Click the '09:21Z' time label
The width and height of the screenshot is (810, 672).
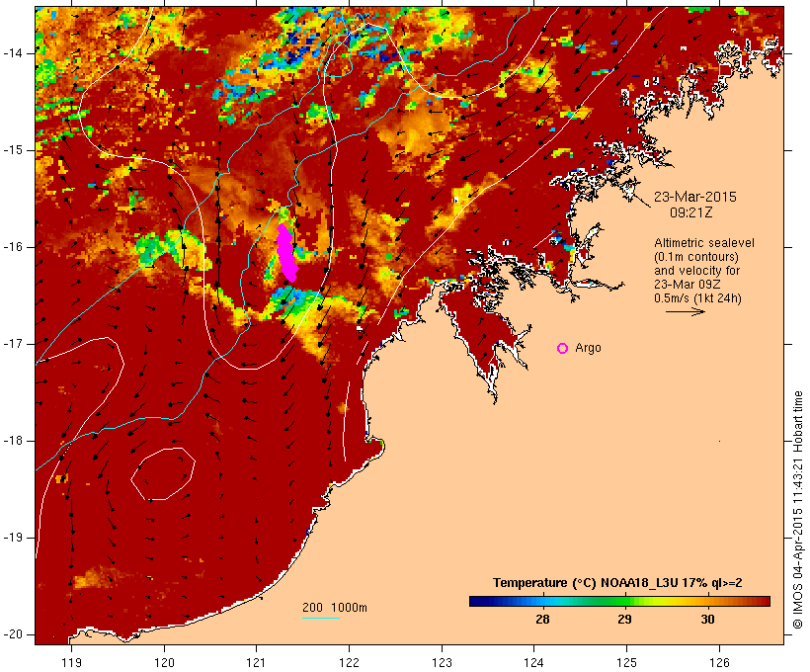[691, 212]
